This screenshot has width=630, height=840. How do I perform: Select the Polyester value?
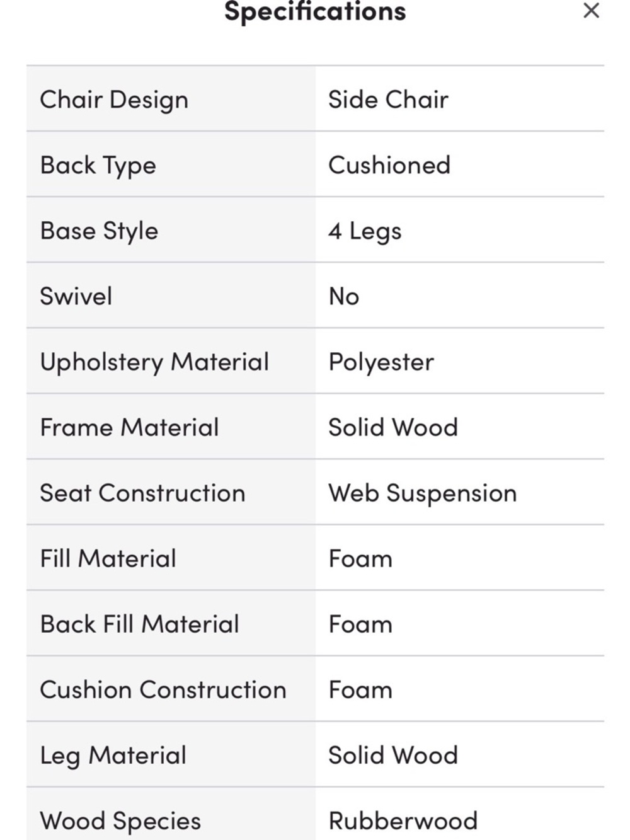click(381, 362)
